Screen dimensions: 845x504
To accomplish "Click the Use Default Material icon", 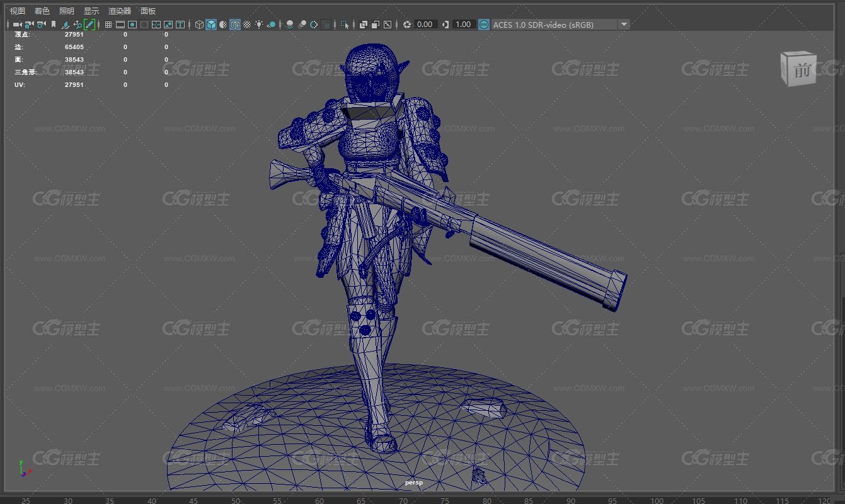I will click(223, 25).
